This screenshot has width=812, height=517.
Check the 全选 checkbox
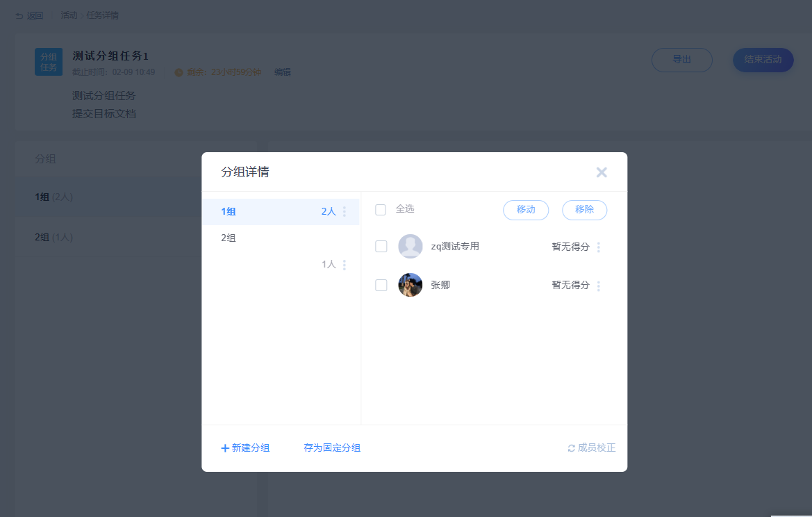pos(381,210)
